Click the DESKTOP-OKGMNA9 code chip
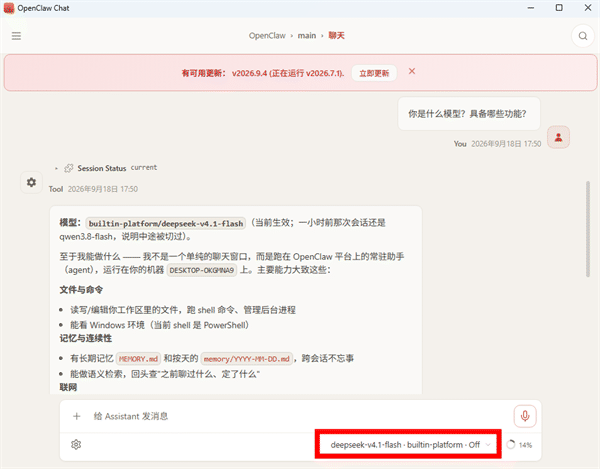The image size is (600, 469). 202,270
